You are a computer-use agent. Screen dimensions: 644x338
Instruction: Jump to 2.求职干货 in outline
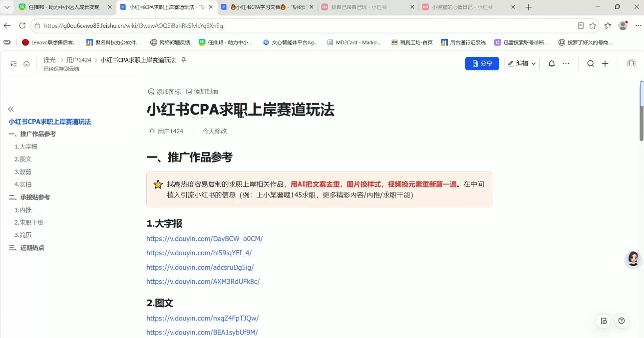coord(29,222)
